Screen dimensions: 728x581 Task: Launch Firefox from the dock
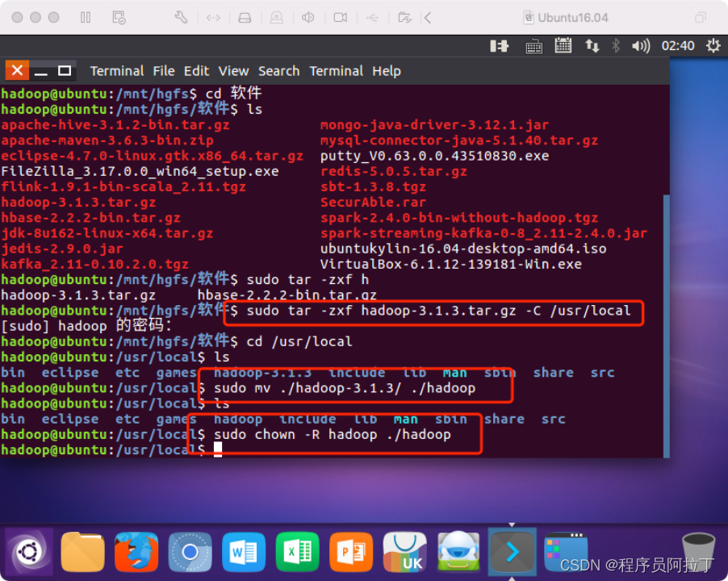point(136,552)
